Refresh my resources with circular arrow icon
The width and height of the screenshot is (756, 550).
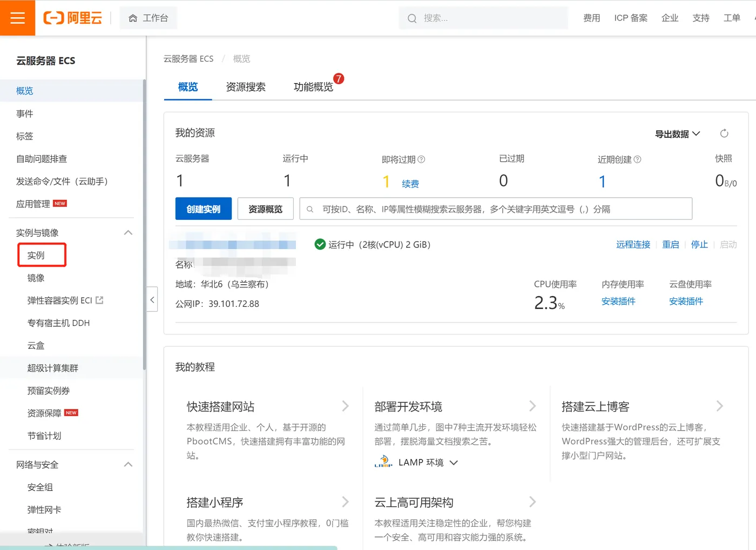coord(724,133)
